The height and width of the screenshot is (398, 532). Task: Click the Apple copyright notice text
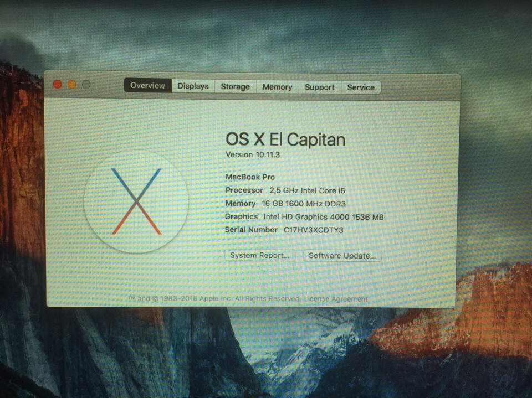[214, 299]
